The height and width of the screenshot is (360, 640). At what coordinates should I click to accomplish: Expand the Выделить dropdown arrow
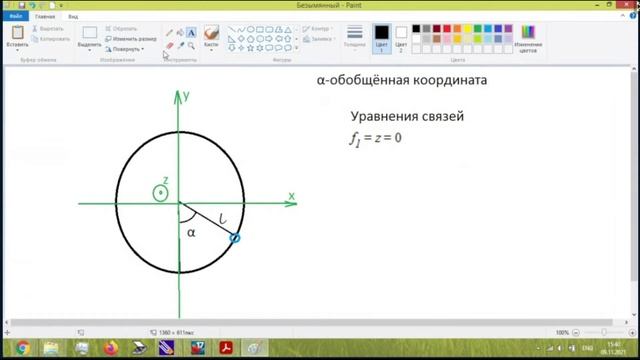point(89,50)
